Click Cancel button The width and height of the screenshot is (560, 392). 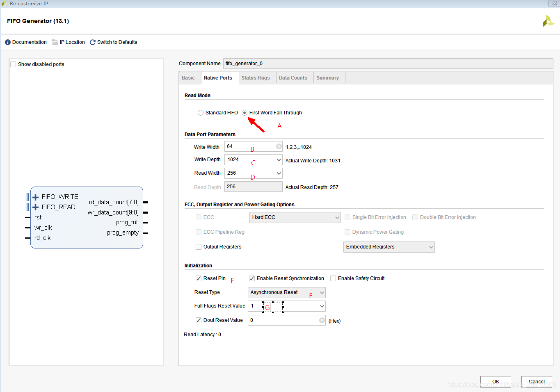[537, 382]
